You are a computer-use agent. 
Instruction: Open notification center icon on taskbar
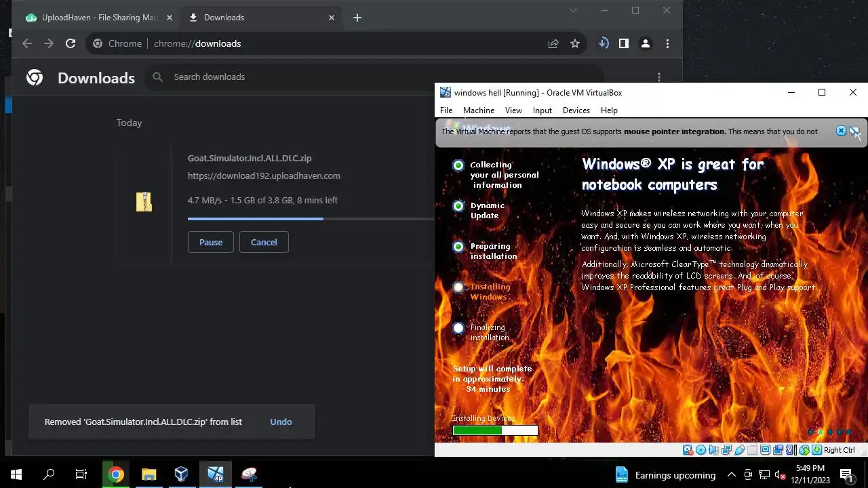pyautogui.click(x=846, y=474)
